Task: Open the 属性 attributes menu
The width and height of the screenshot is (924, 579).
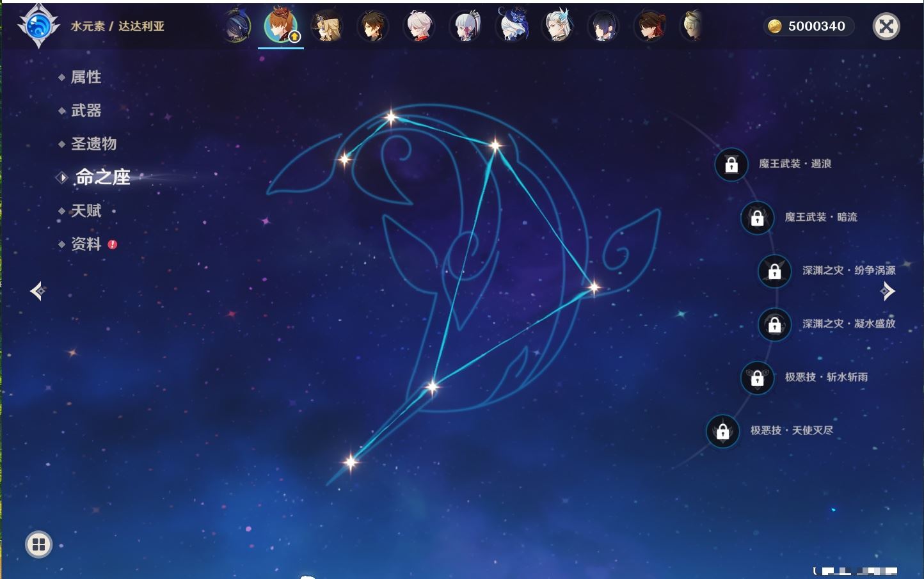Action: point(86,77)
